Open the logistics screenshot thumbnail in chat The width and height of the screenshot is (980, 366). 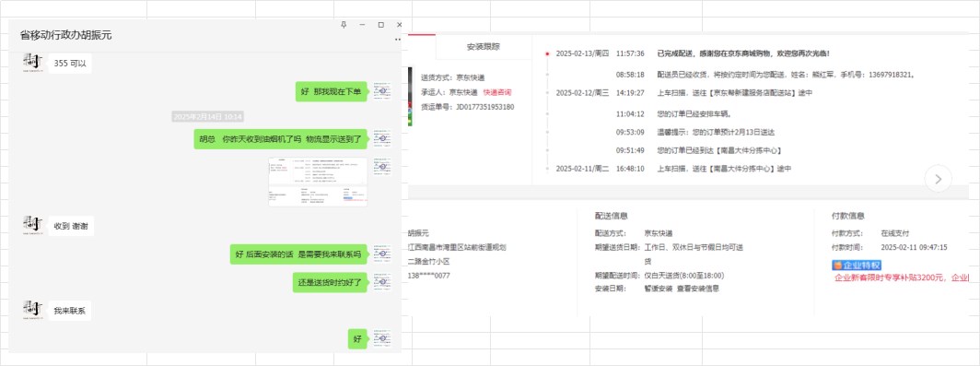[x=318, y=182]
